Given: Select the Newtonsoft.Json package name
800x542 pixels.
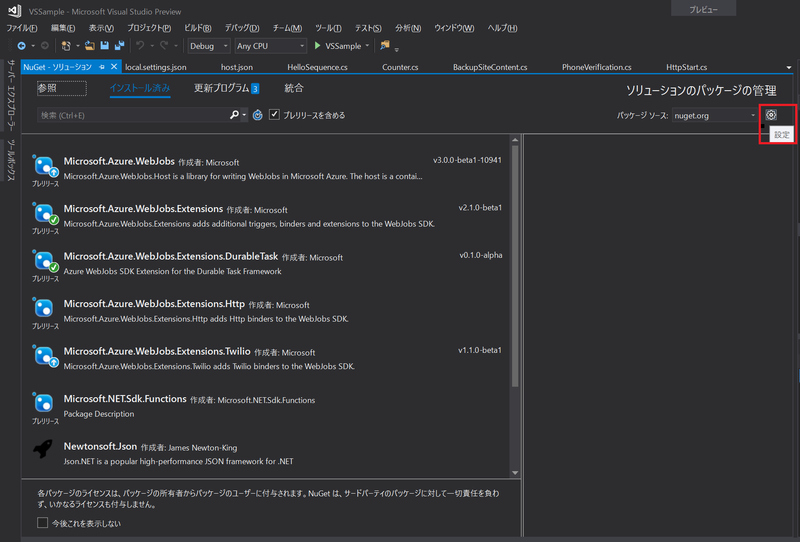Looking at the screenshot, I should pos(100,446).
